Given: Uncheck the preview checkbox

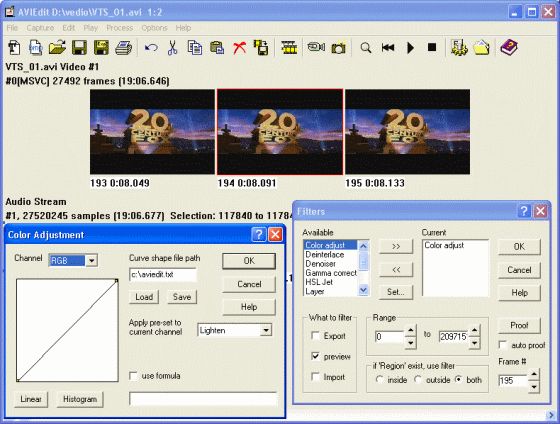Looking at the screenshot, I should coord(315,356).
